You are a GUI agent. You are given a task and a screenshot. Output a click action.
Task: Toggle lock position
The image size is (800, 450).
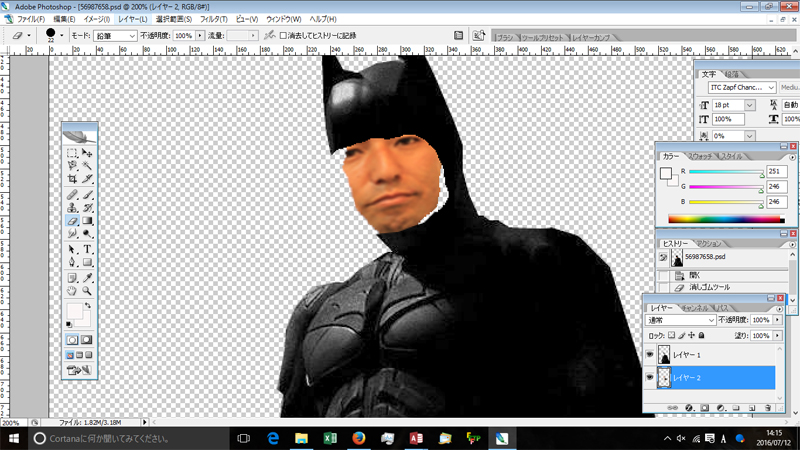point(691,335)
